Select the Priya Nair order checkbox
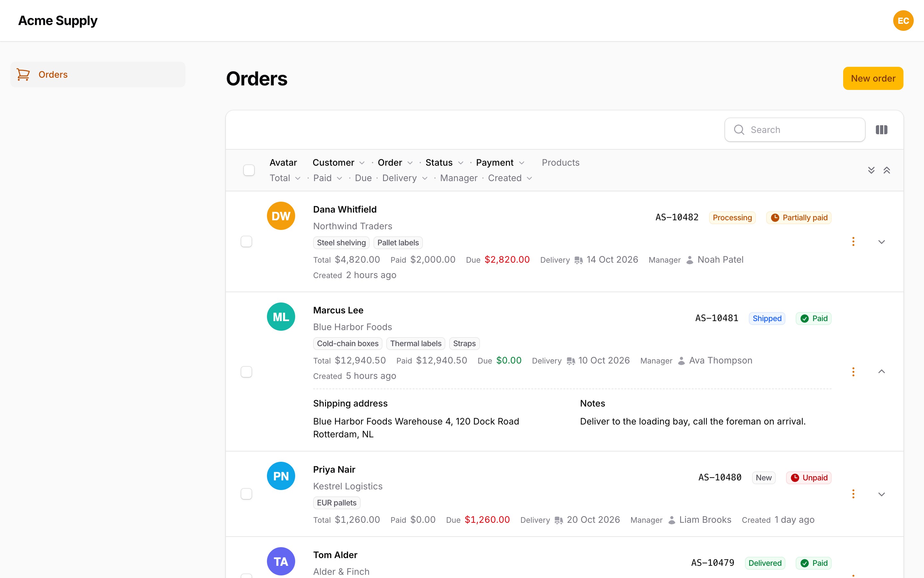 (246, 494)
